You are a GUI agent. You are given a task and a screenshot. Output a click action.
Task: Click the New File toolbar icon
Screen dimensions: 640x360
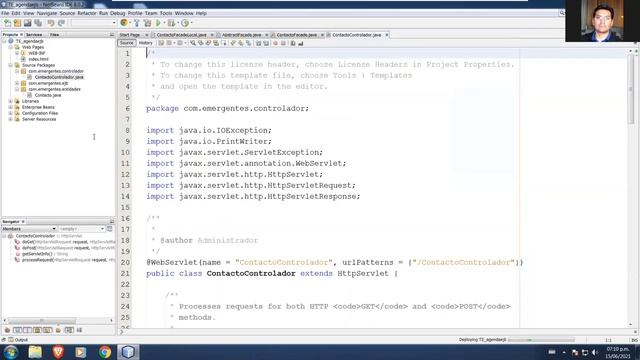[x=7, y=23]
